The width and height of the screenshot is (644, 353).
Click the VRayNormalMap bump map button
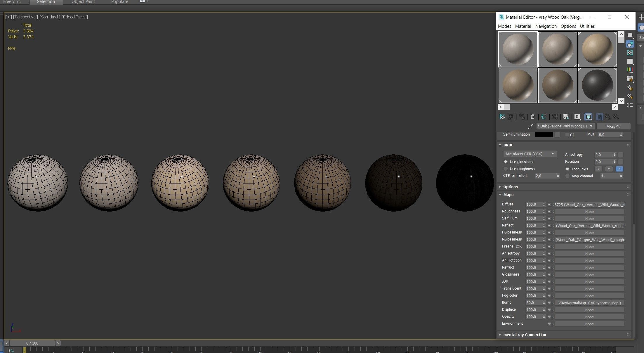[x=589, y=303]
